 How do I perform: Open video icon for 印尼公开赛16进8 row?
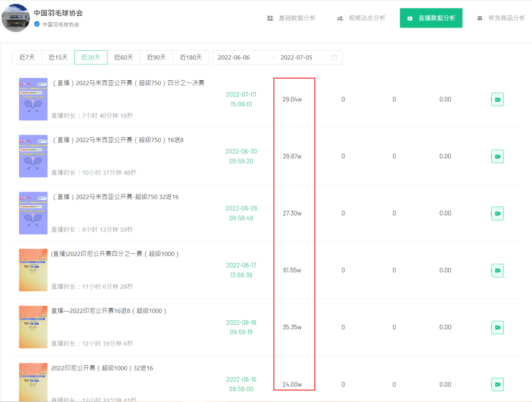tap(497, 327)
